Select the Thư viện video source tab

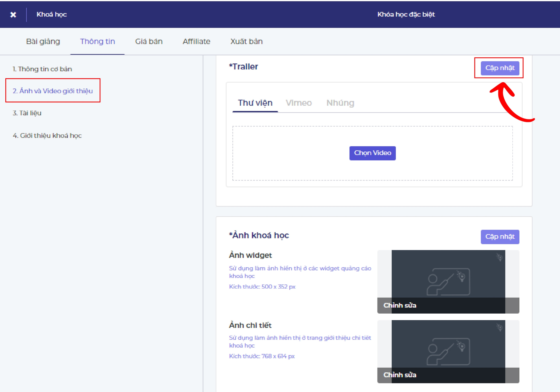pos(255,103)
